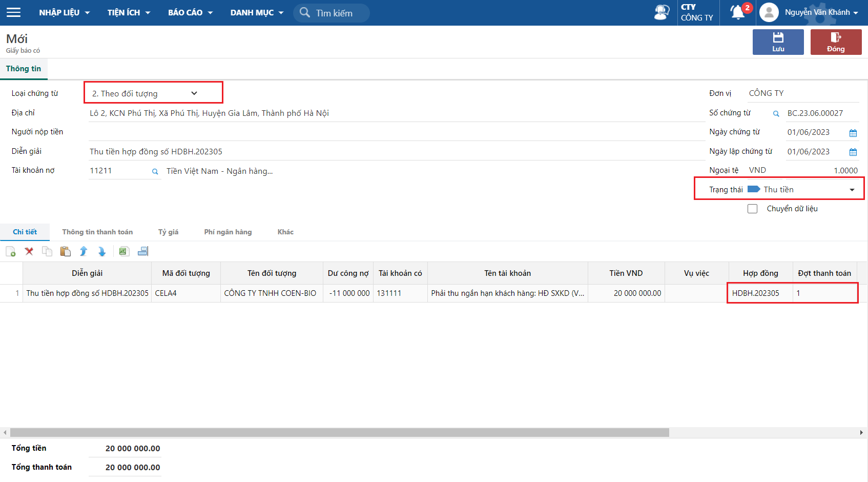Screen dimensions: 868x482
Task: Click the Diễn giải input field
Action: coord(395,152)
